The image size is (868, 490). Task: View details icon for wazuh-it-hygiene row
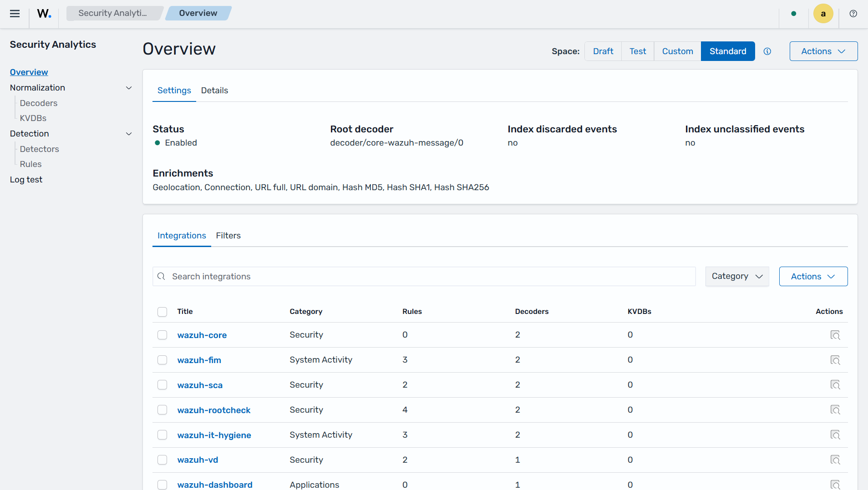[835, 435]
